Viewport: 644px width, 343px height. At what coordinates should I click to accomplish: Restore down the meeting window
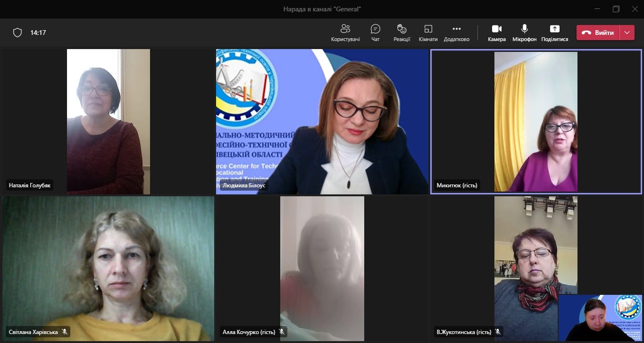point(616,9)
